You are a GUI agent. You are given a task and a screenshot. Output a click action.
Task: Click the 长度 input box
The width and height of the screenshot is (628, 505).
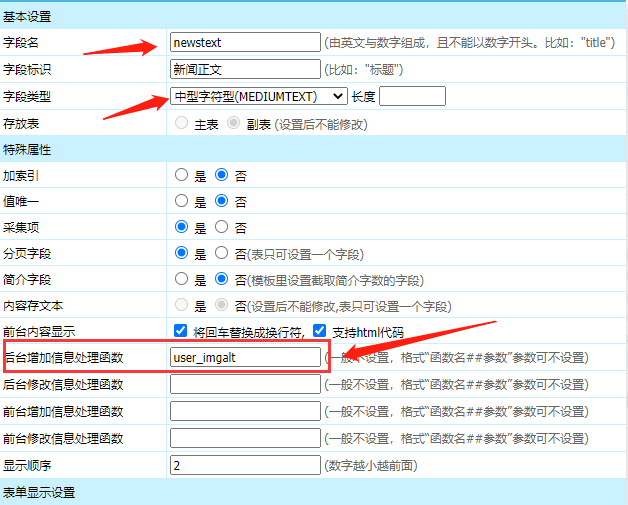[412, 96]
